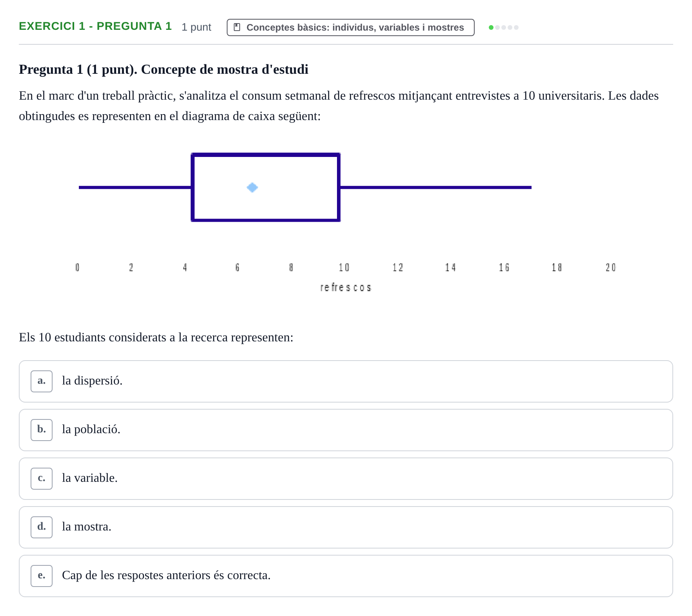The width and height of the screenshot is (692, 616).
Task: Click the '1 punt' score label
Action: (196, 27)
